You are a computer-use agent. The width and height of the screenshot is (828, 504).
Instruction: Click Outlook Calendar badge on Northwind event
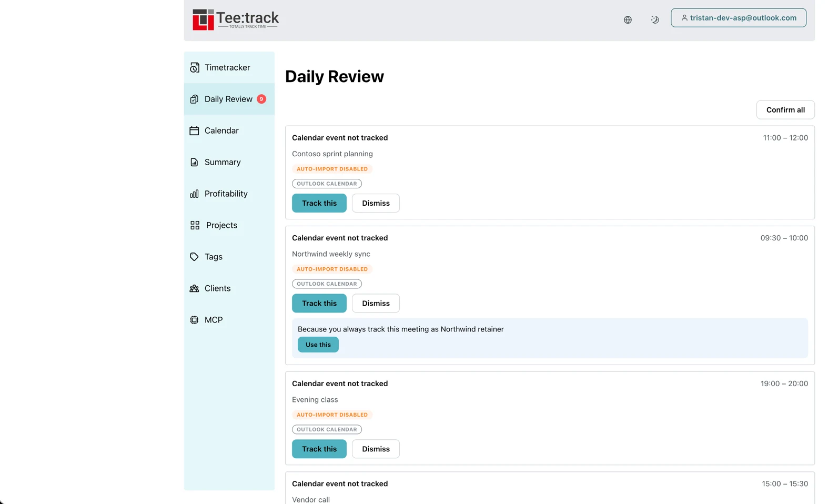pyautogui.click(x=327, y=284)
